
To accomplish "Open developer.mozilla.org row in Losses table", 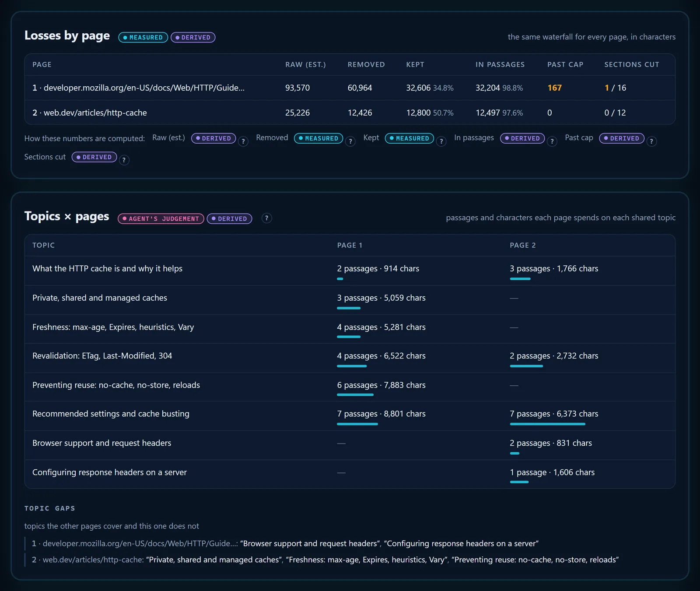I will pyautogui.click(x=350, y=88).
